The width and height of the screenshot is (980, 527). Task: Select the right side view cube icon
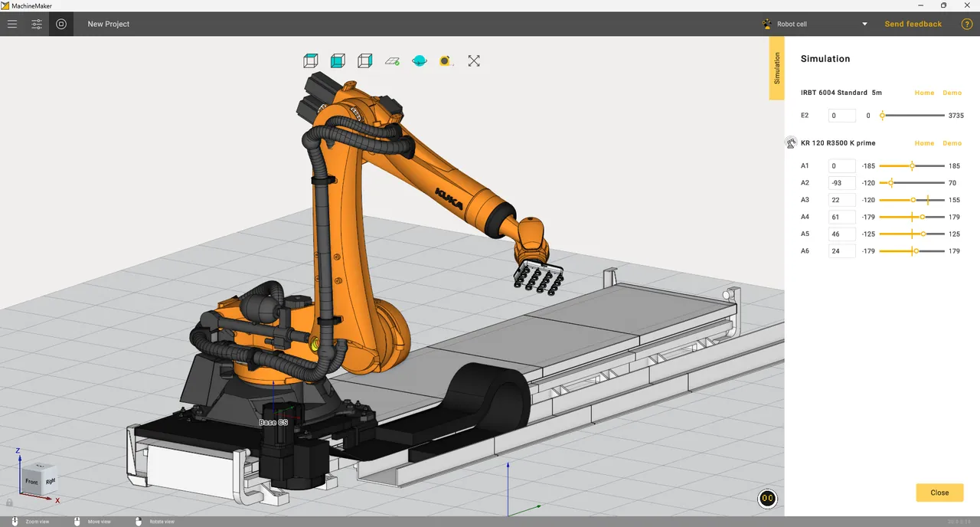coord(365,61)
